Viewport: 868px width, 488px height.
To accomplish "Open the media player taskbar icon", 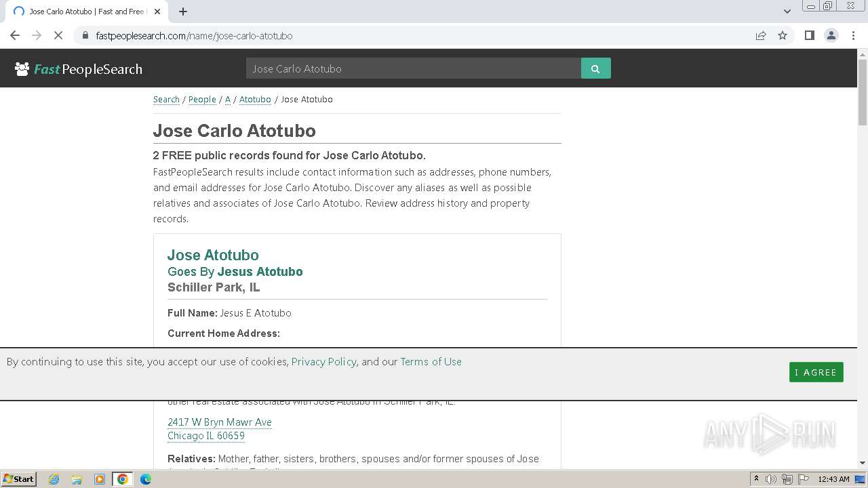I will [100, 479].
